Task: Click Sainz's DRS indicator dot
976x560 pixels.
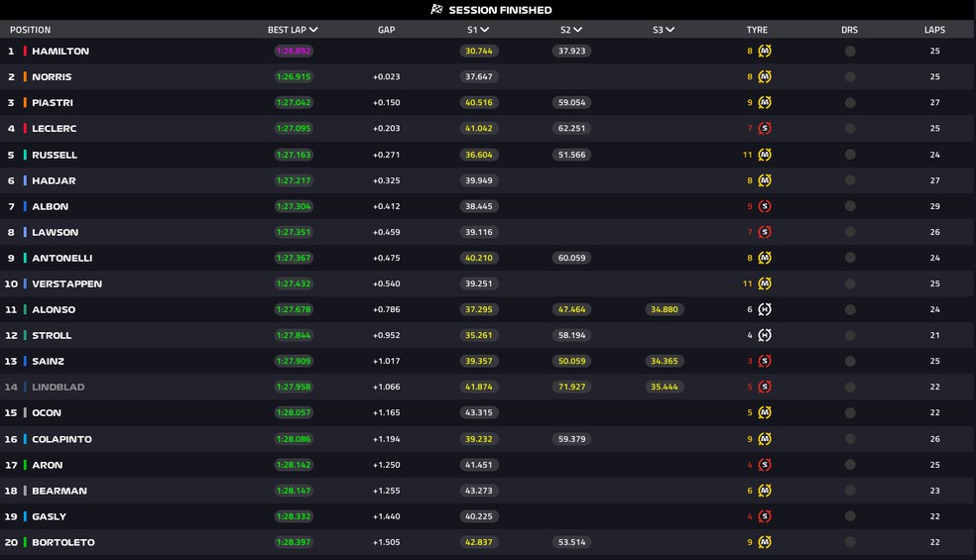Action: [850, 361]
